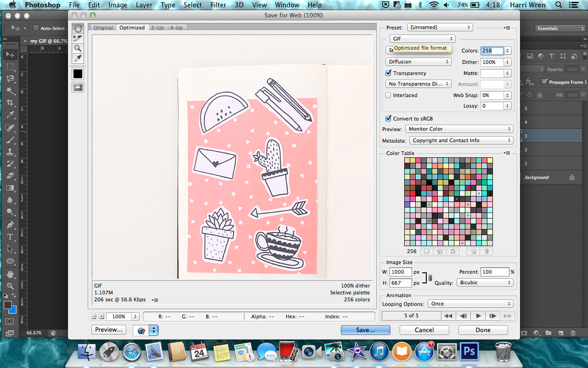
Task: Open the Layer menu in the menu bar
Action: click(144, 5)
